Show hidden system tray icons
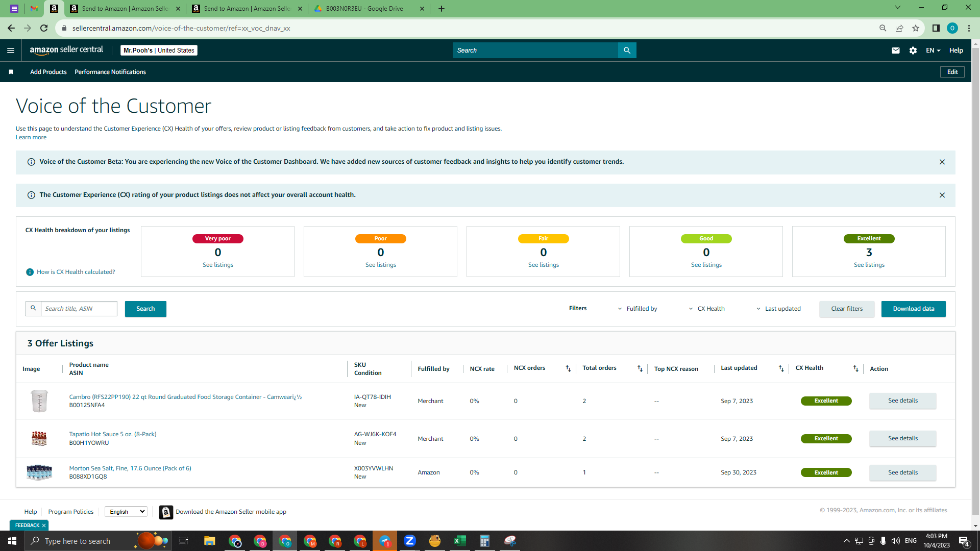This screenshot has height=551, width=980. [846, 541]
